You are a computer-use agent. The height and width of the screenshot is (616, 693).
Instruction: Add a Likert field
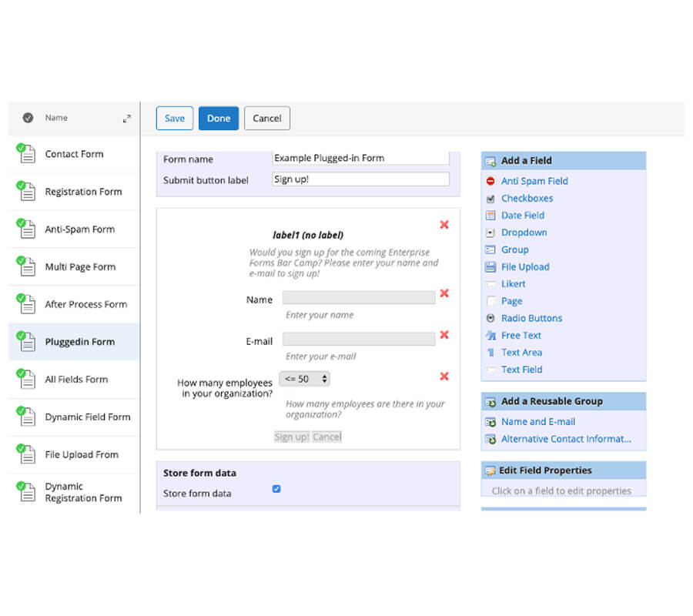[513, 283]
